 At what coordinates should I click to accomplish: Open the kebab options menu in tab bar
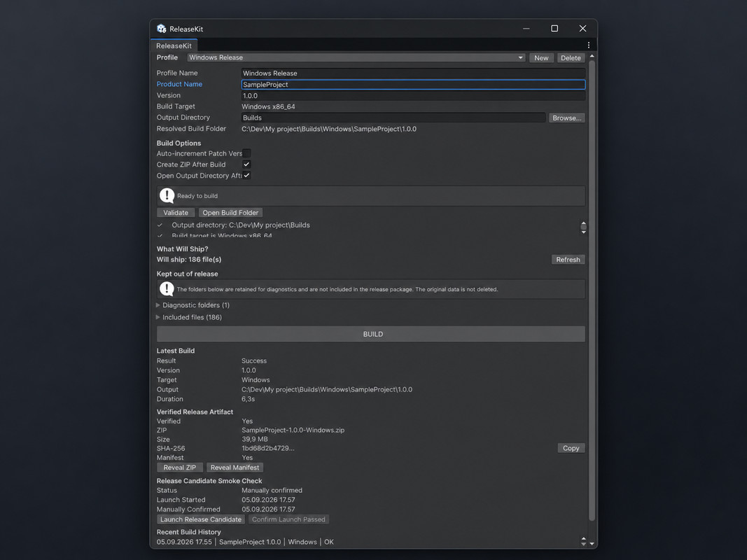[588, 45]
